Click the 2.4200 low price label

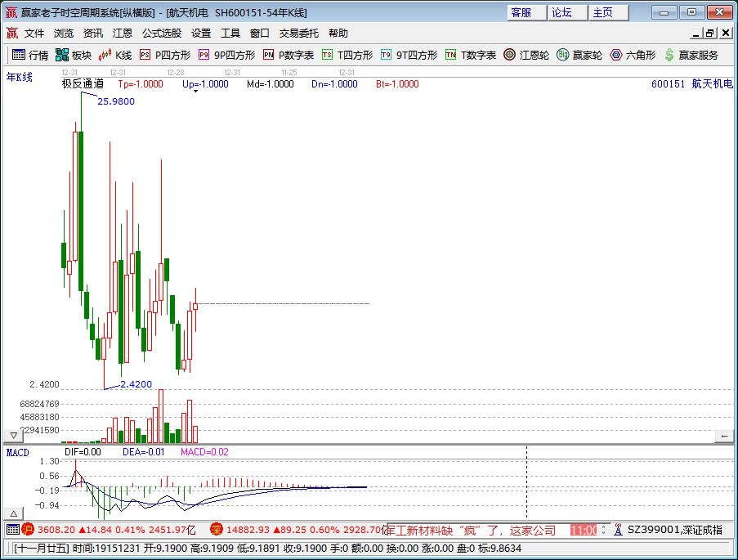point(136,384)
